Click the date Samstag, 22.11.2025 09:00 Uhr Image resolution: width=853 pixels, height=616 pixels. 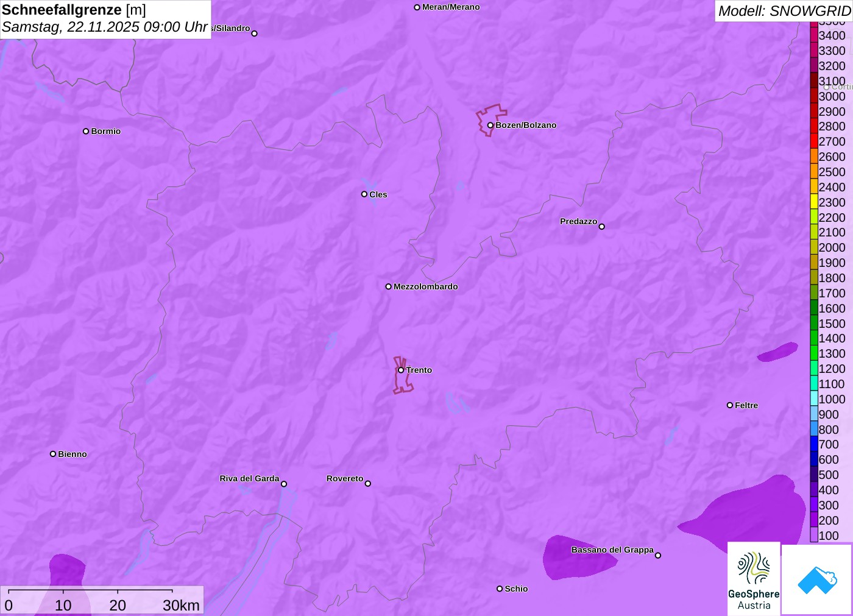[x=105, y=27]
